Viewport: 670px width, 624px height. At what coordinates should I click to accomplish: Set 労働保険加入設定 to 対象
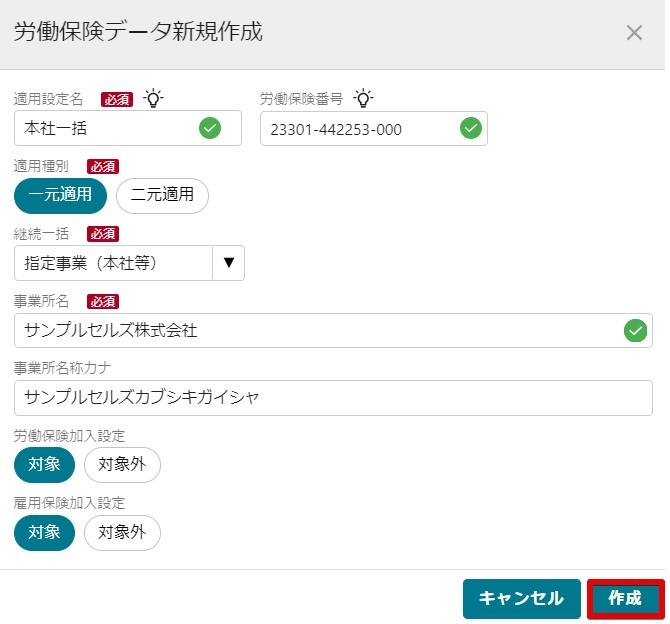[44, 465]
